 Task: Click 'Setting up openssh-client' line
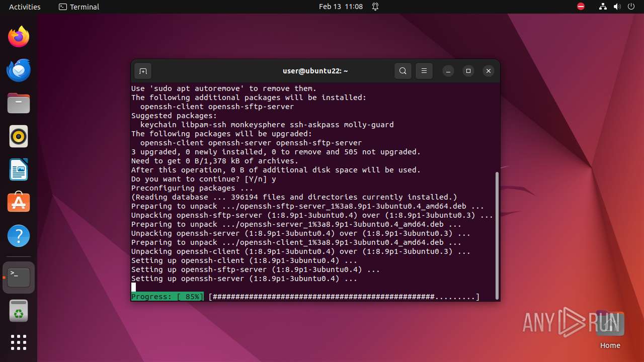[245, 260]
